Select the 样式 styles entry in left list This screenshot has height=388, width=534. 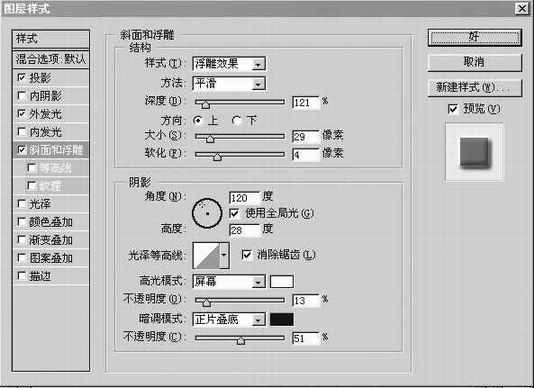pyautogui.click(x=51, y=39)
